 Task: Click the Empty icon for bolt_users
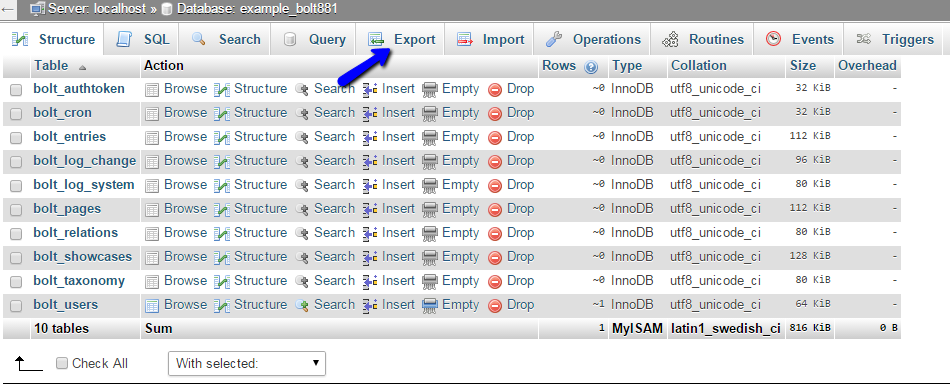[430, 306]
